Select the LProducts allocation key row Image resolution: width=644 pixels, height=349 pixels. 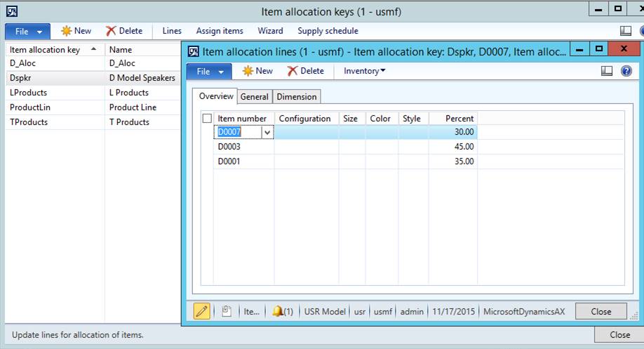coord(29,93)
